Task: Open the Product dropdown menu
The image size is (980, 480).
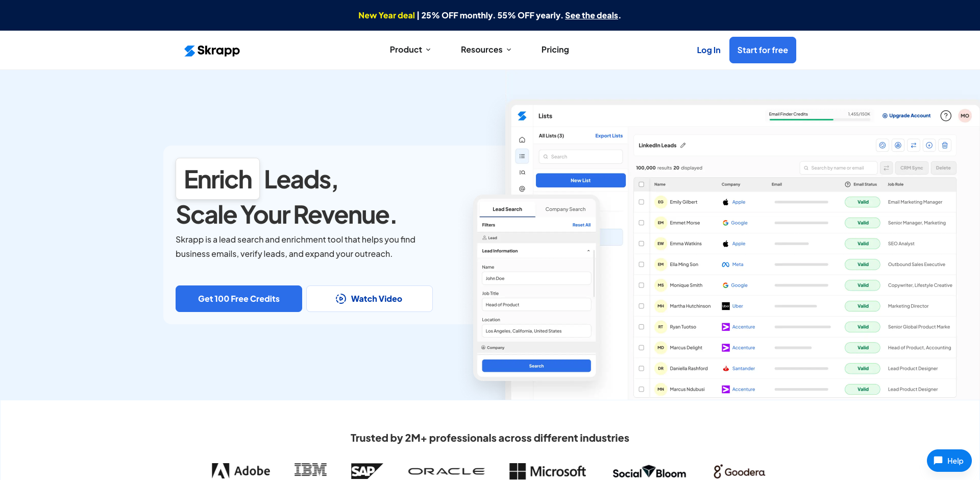Action: (410, 50)
